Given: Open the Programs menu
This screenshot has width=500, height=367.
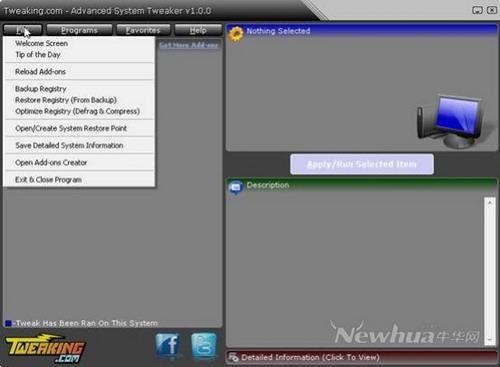Looking at the screenshot, I should 79,30.
